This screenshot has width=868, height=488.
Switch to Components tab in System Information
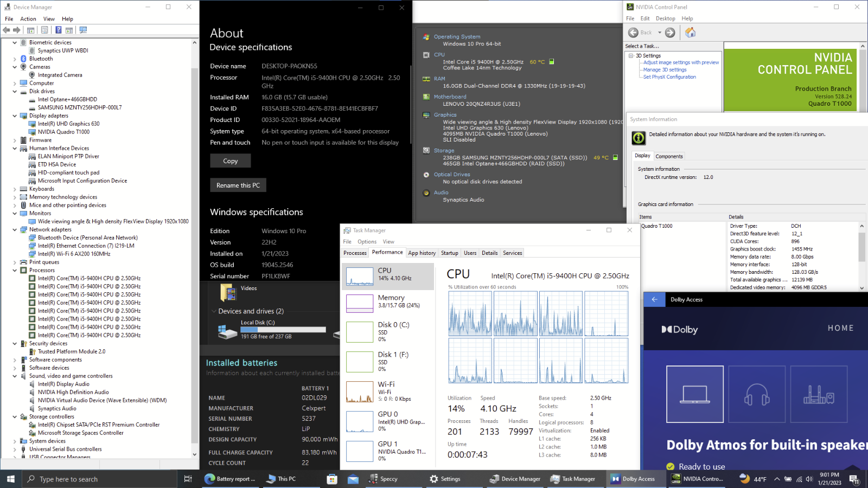(669, 156)
